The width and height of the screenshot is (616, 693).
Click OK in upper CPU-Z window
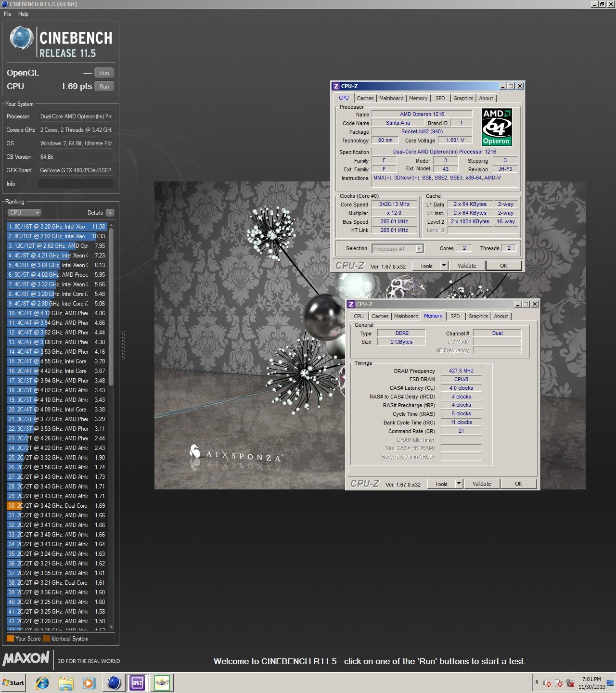[503, 266]
